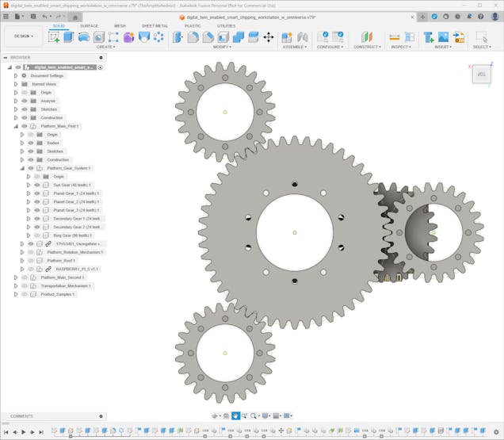
Task: Switch to the Surface tab
Action: click(90, 25)
